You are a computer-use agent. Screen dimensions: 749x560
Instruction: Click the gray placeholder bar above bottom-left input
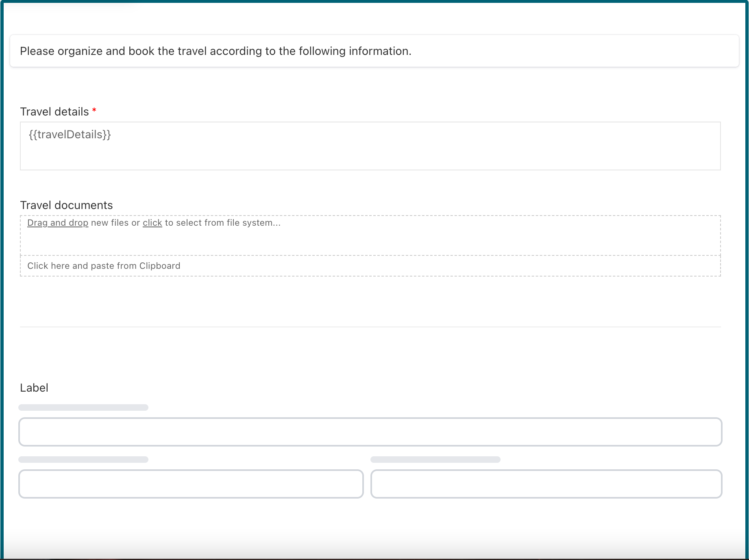83,460
